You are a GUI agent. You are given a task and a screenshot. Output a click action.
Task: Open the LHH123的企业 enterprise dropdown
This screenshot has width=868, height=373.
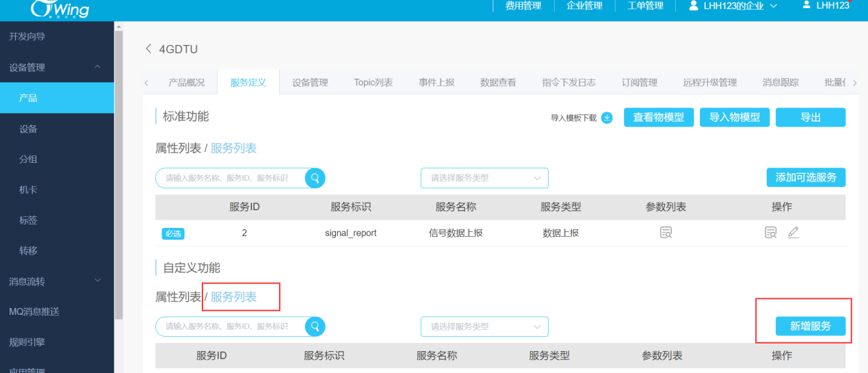[x=733, y=5]
